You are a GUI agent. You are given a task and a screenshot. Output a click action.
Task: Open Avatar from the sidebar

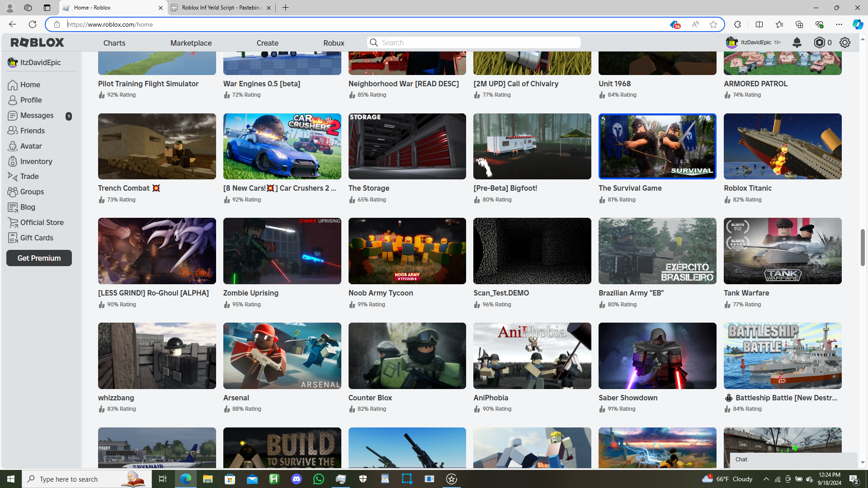tap(31, 146)
